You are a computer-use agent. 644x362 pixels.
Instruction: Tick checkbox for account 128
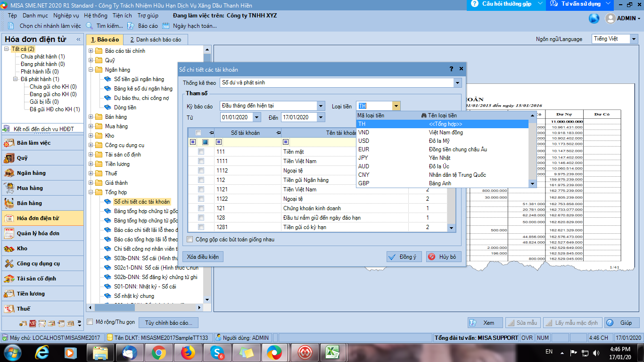[201, 218]
